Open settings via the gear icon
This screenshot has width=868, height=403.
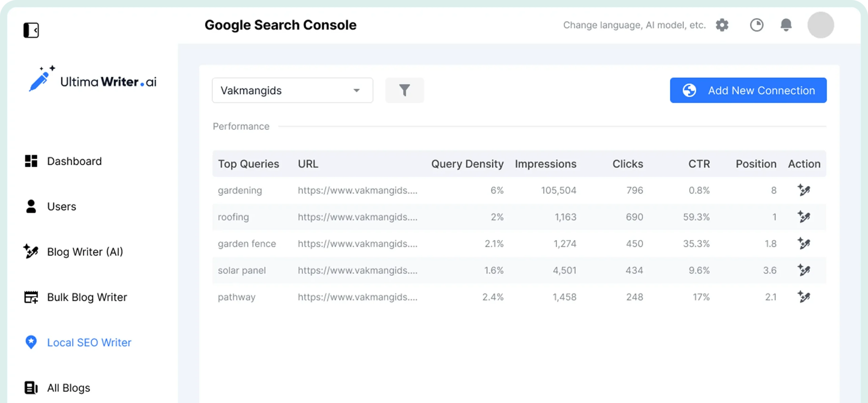722,25
